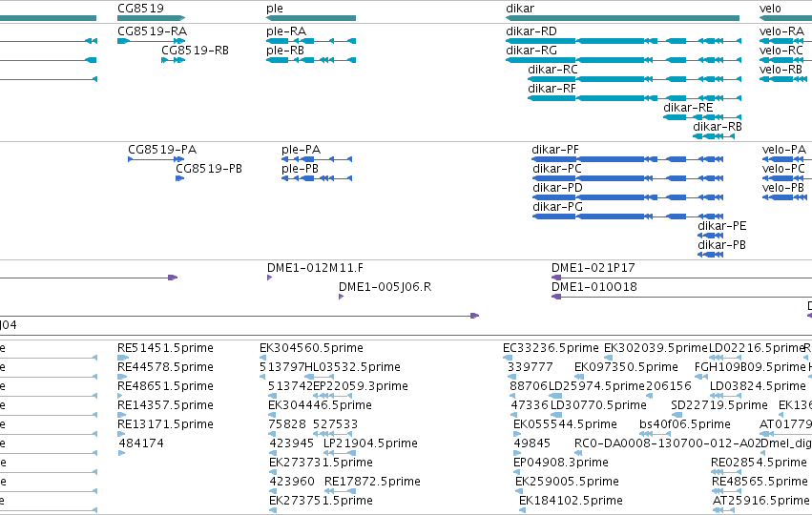
Task: Select the DME1-021P17 clone line
Action: pos(681,278)
